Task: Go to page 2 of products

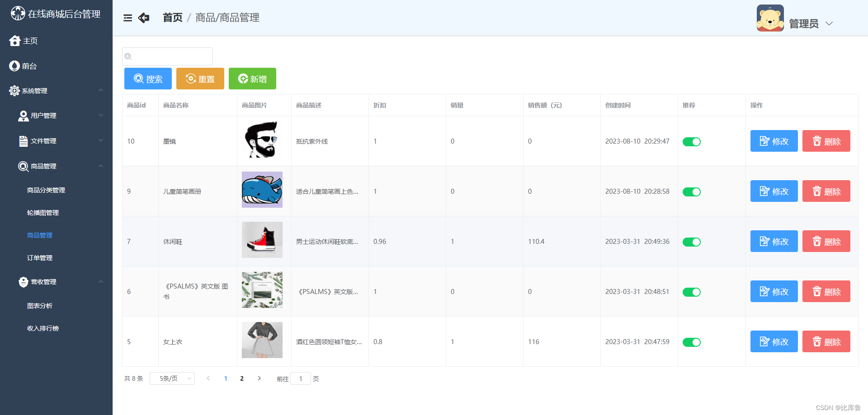Action: pos(242,378)
